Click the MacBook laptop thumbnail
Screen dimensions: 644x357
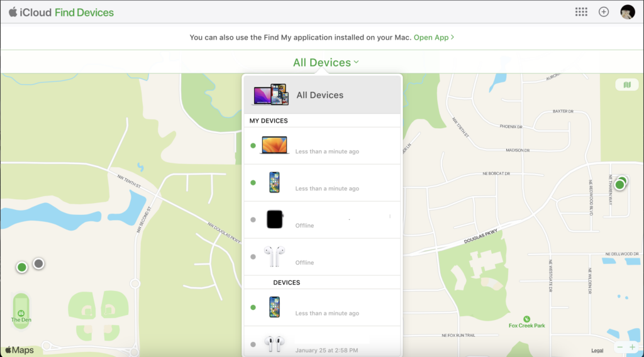pos(274,145)
